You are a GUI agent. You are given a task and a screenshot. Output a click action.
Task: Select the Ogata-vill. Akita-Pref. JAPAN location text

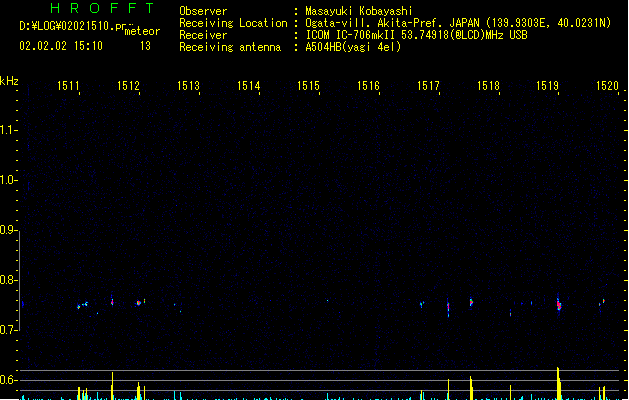point(458,23)
